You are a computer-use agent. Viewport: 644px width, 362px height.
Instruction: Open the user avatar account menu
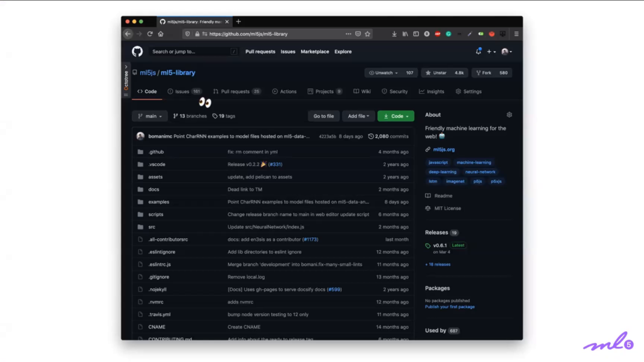(x=506, y=52)
